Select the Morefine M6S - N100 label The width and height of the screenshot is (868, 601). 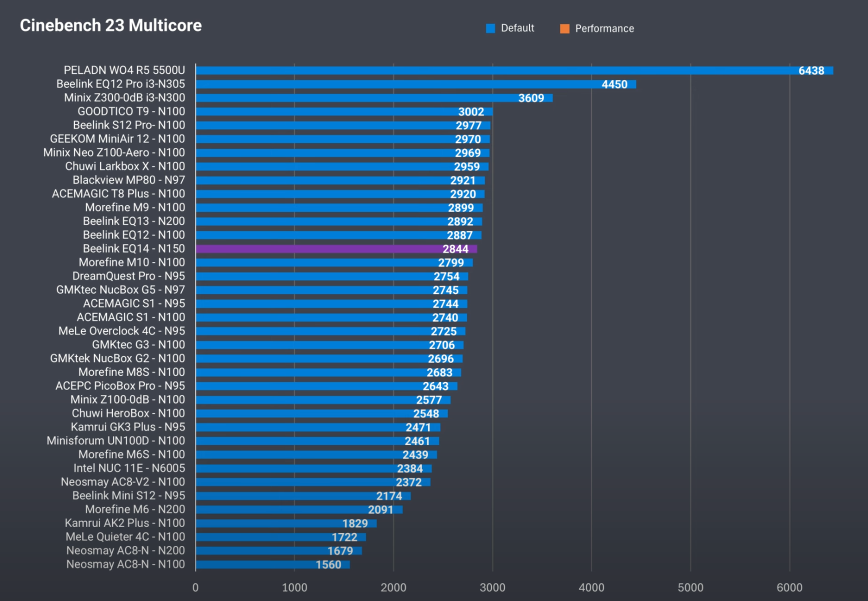coord(131,454)
